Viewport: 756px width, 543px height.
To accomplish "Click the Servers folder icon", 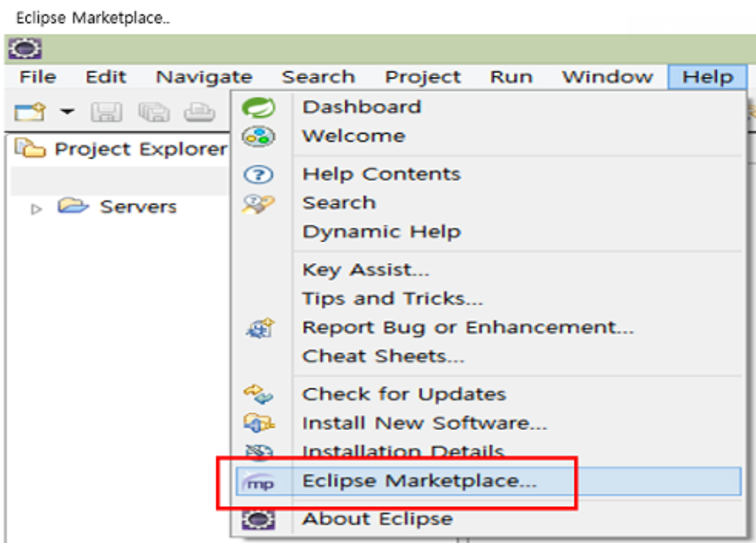I will [x=73, y=206].
